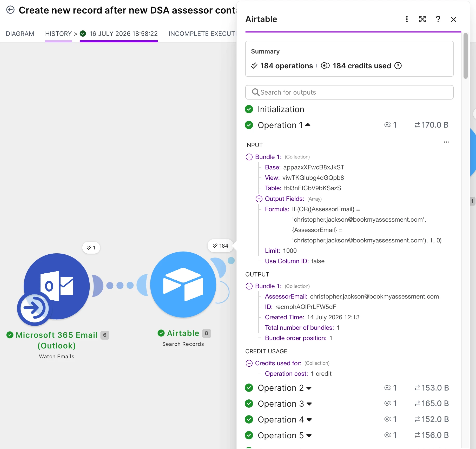Screen dimensions: 476x449
Task: Click Total number of bundles entry
Action: coord(302,328)
